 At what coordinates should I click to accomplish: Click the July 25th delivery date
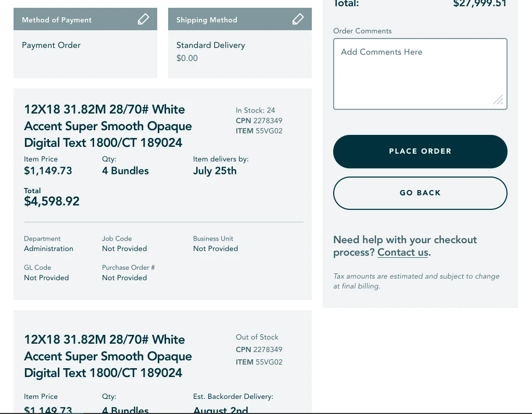coord(215,171)
